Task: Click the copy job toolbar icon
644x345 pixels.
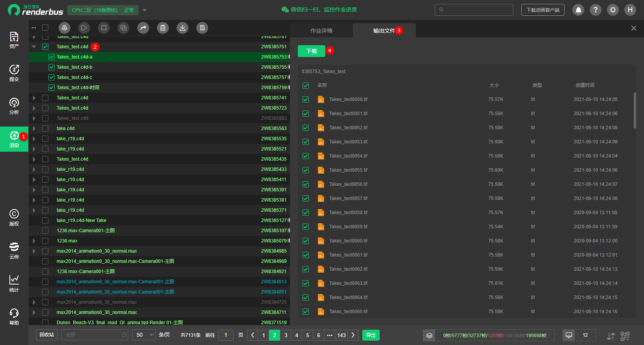Action: [124, 28]
